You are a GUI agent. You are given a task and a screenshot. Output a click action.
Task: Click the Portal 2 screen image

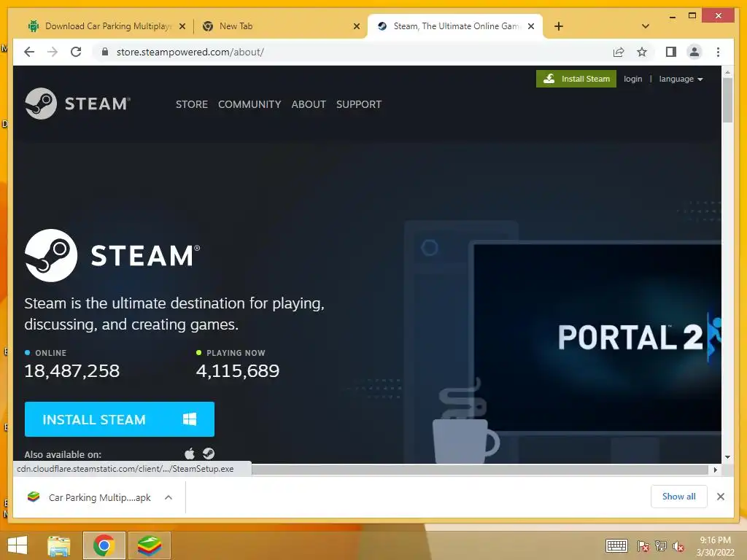tap(598, 337)
